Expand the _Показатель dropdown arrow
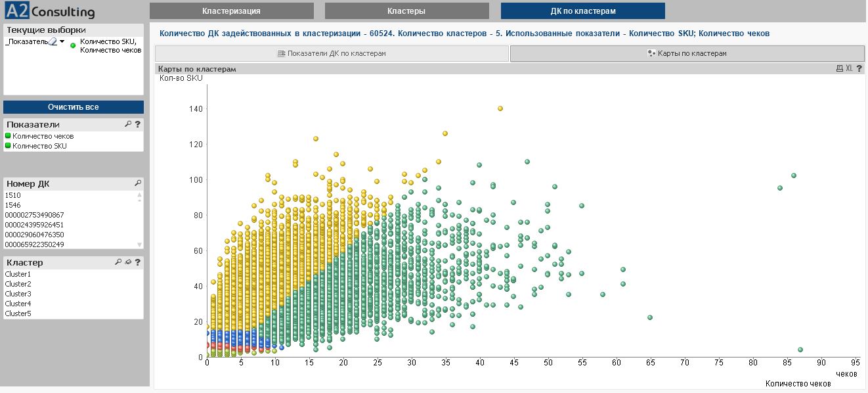The width and height of the screenshot is (868, 393). point(62,41)
